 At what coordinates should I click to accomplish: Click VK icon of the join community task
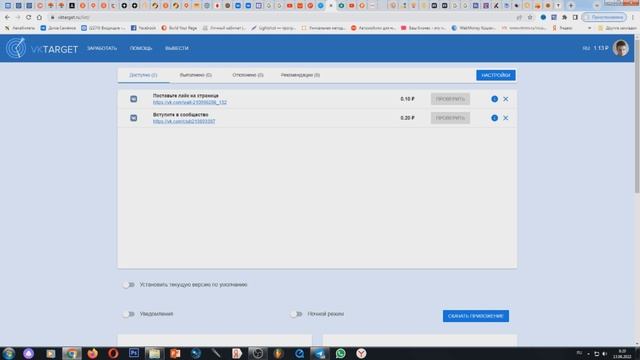[x=133, y=118]
